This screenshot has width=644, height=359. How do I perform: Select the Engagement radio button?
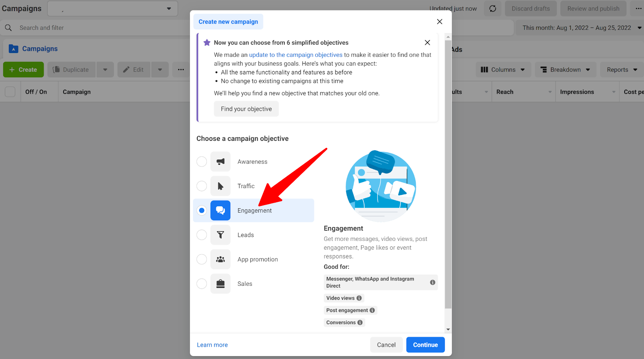tap(202, 210)
